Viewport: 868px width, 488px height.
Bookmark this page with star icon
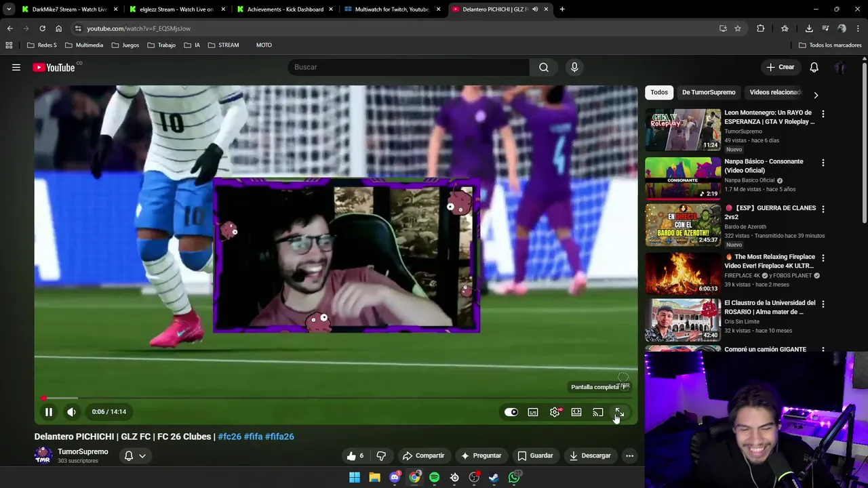pos(738,28)
